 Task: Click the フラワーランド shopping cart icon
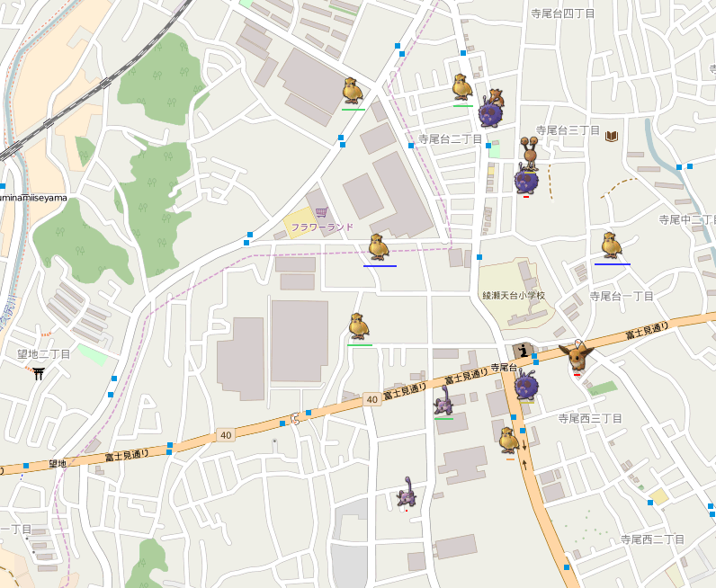click(321, 212)
